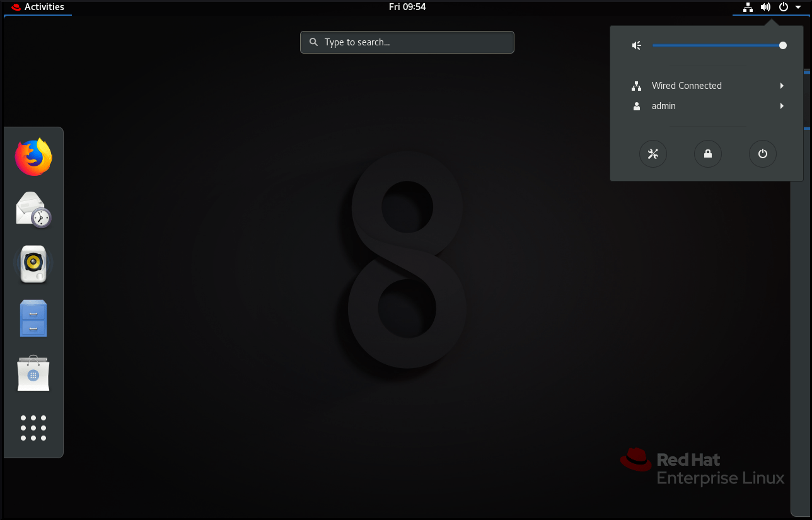Expand the Wired Connected network options
The image size is (812, 520).
click(782, 86)
